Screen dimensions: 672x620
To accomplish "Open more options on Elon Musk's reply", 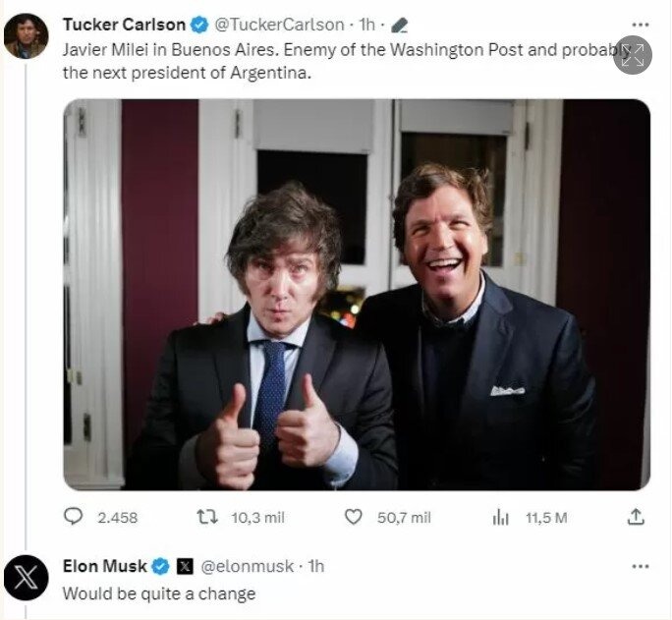I will coord(640,566).
